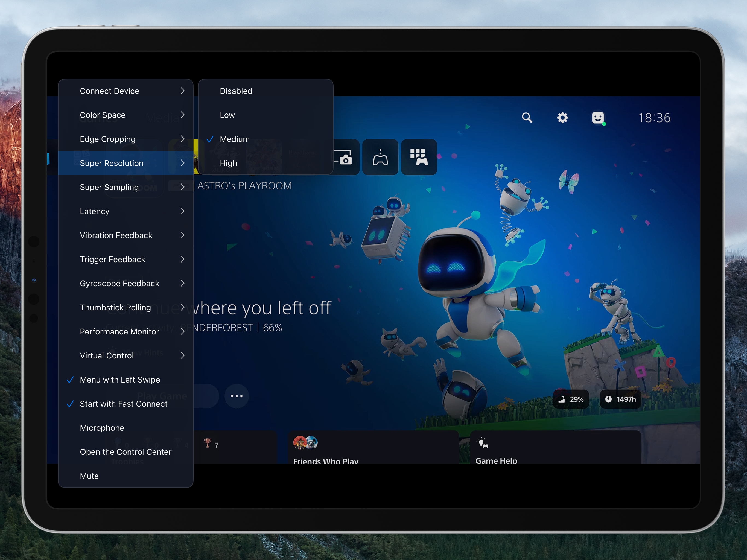Expand the Connect Device submenu

[126, 91]
